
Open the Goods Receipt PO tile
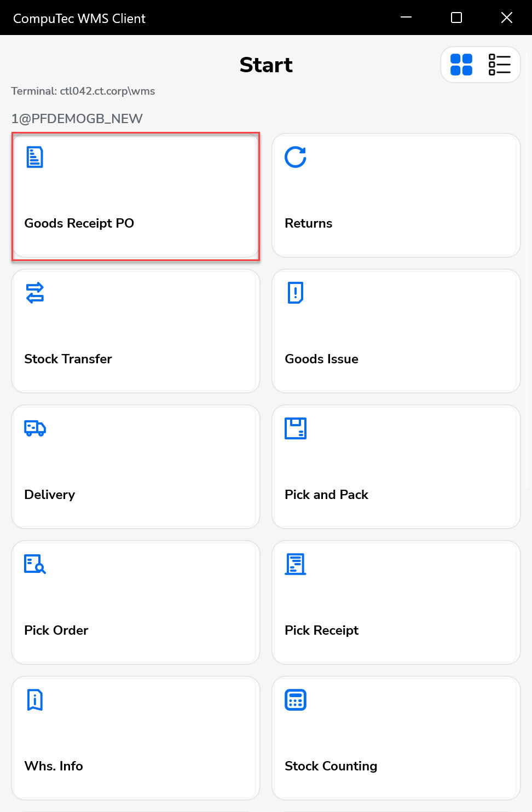tap(135, 196)
